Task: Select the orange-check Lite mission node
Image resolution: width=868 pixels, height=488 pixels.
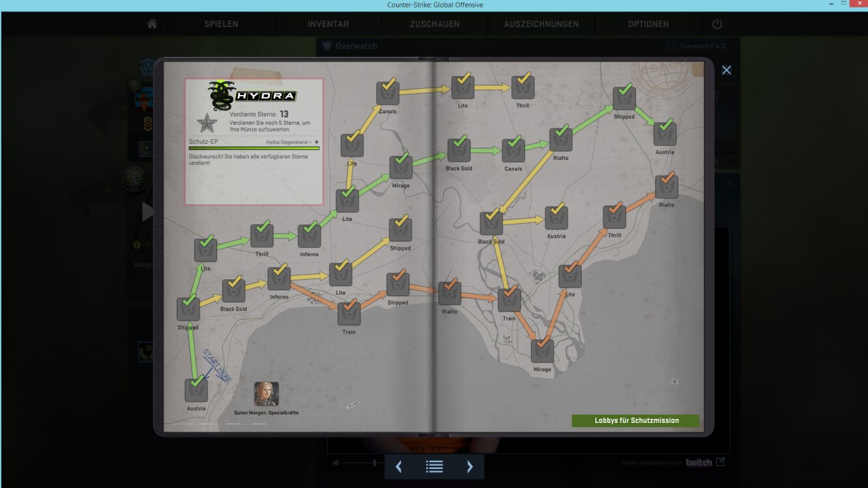Action: [x=570, y=275]
